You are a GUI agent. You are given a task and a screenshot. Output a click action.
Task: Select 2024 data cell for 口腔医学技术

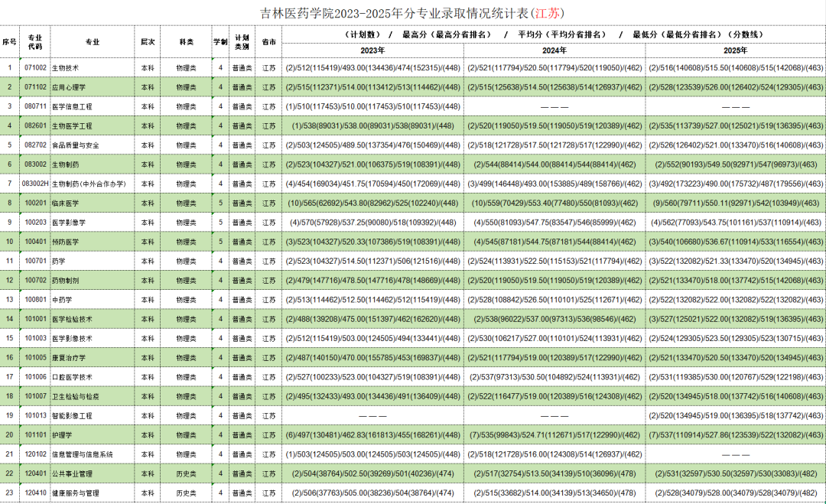[554, 377]
